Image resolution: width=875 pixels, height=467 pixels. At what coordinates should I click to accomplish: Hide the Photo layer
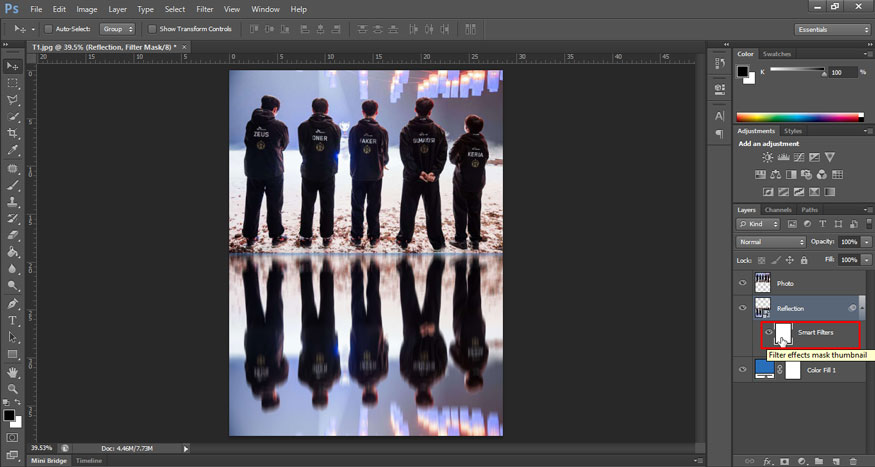(742, 283)
